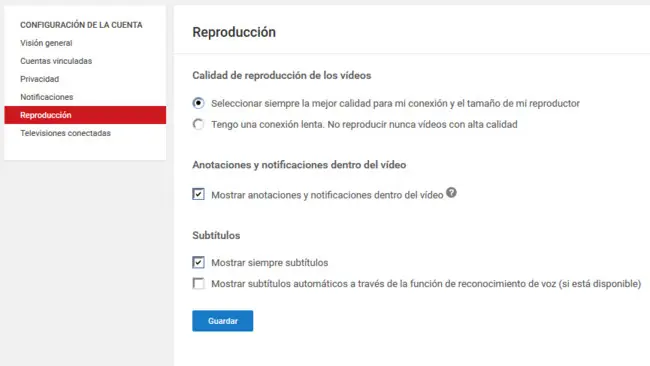Open the Privacidad settings page
650x366 pixels.
tap(39, 79)
